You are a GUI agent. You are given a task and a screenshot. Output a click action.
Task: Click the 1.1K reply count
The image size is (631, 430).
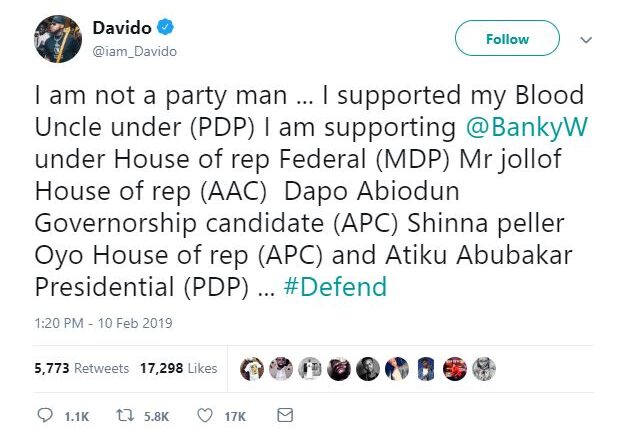75,414
